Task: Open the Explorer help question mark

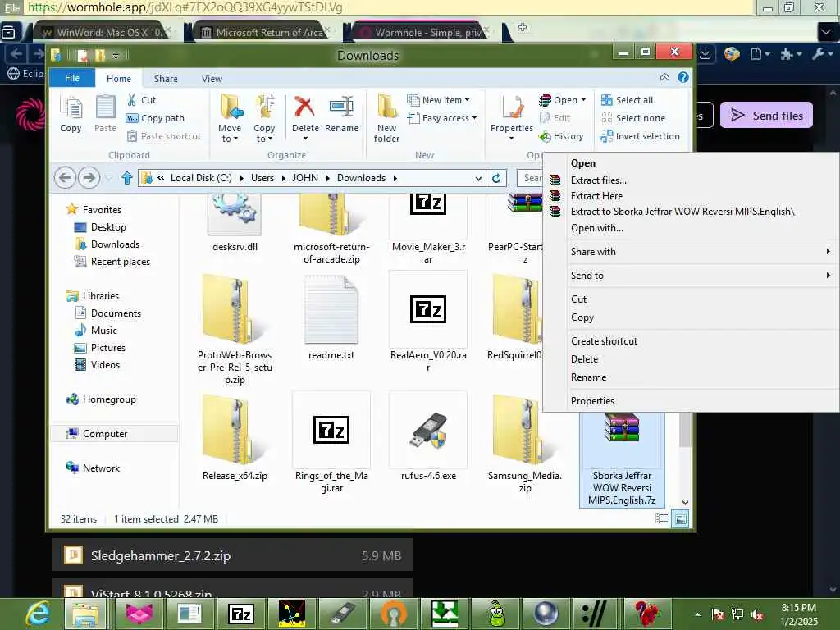Action: [x=683, y=77]
